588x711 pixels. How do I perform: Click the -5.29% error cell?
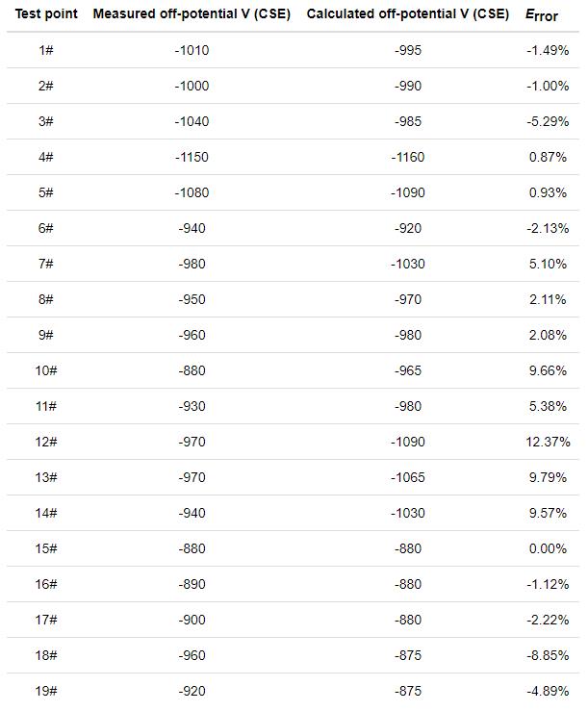(x=548, y=121)
